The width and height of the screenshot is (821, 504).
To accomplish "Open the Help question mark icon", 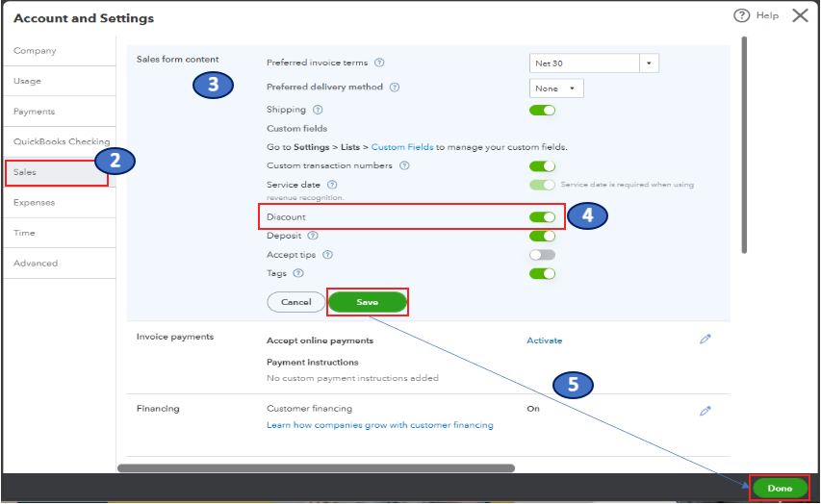I will point(741,15).
